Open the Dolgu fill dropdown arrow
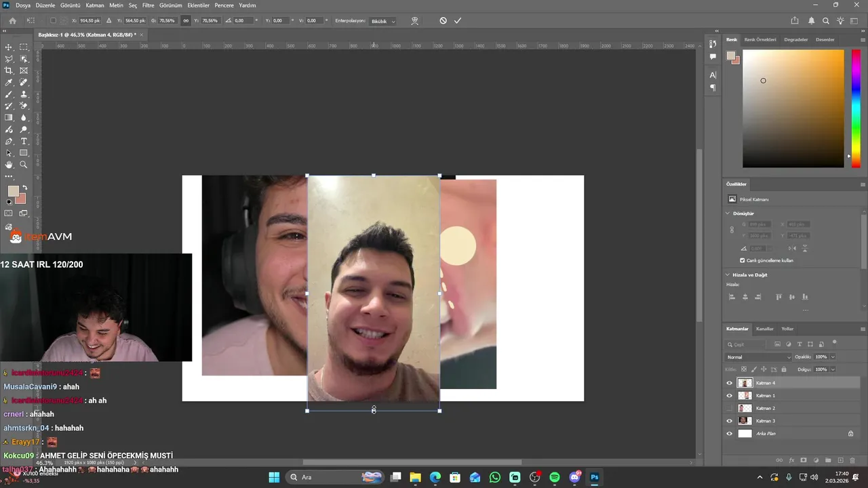This screenshot has width=868, height=488. 833,369
